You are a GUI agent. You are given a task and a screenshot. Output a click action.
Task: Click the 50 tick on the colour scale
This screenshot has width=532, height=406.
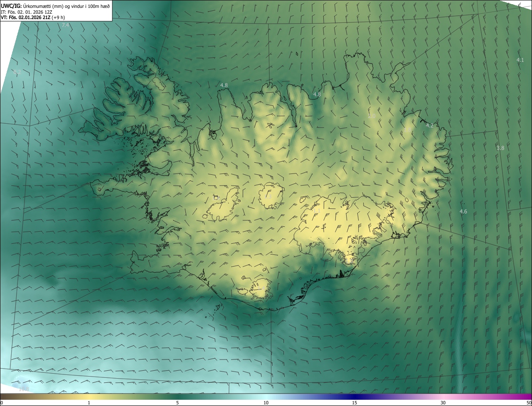tap(529, 403)
